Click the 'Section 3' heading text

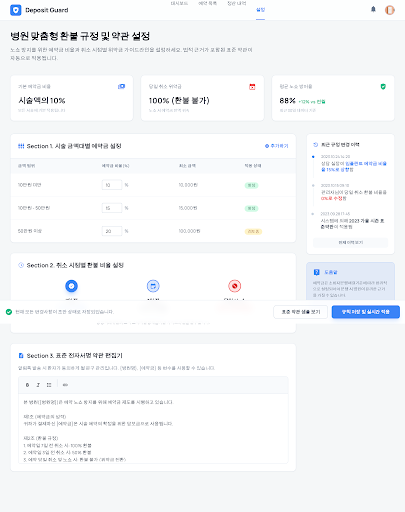click(75, 356)
